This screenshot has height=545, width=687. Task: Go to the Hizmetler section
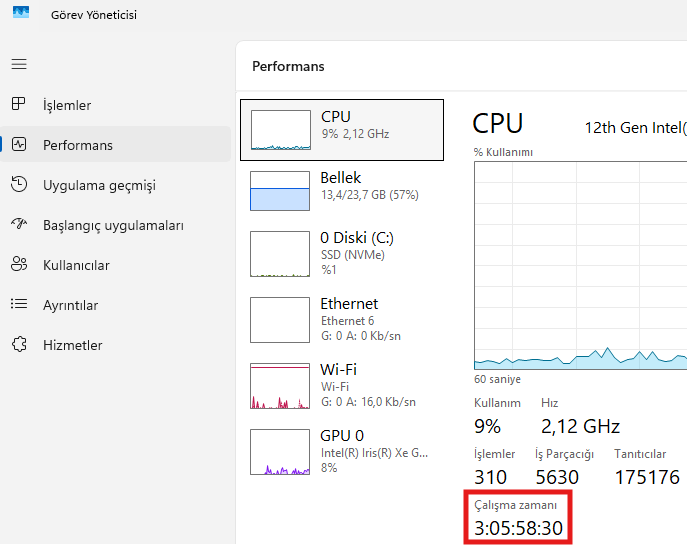(72, 345)
